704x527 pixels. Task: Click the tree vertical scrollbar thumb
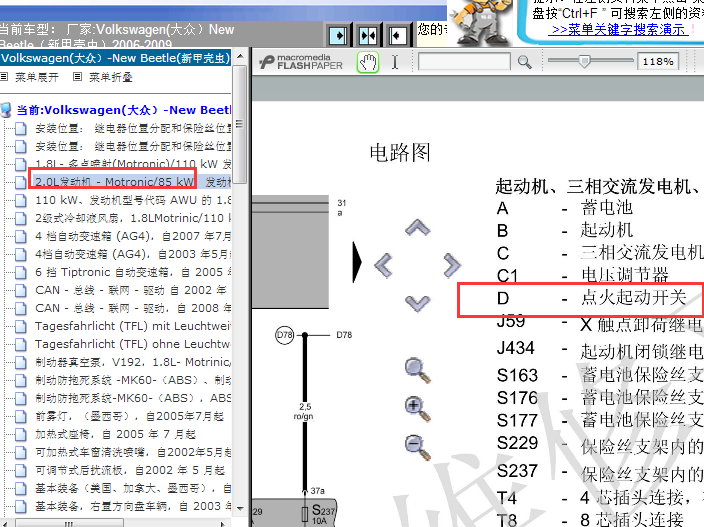coord(240,124)
